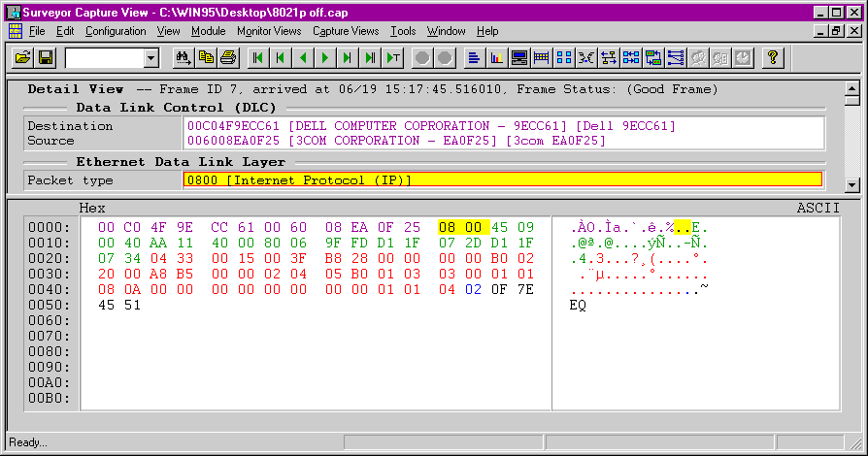Click the save floppy disk icon
The height and width of the screenshot is (456, 868).
tap(46, 58)
